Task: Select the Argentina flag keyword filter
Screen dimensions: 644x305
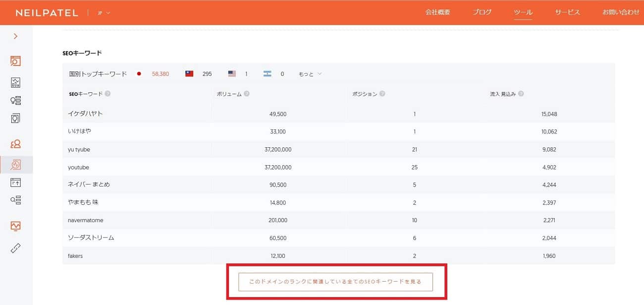Action: pos(268,74)
